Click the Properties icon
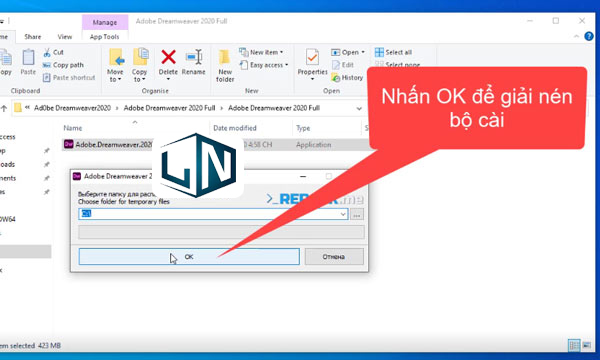This screenshot has width=600, height=360. click(x=312, y=58)
